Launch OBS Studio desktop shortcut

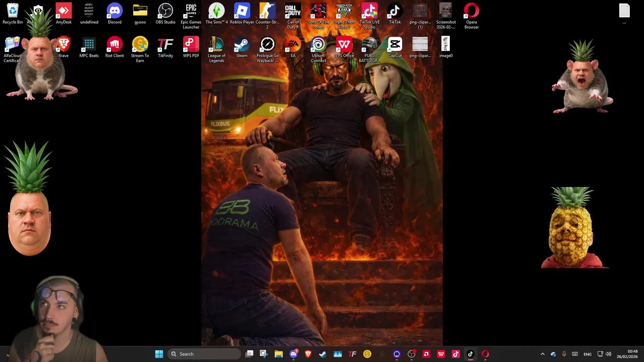166,14
